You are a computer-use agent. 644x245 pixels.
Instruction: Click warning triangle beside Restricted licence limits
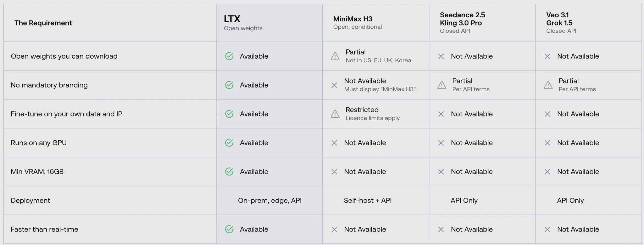[x=335, y=114]
